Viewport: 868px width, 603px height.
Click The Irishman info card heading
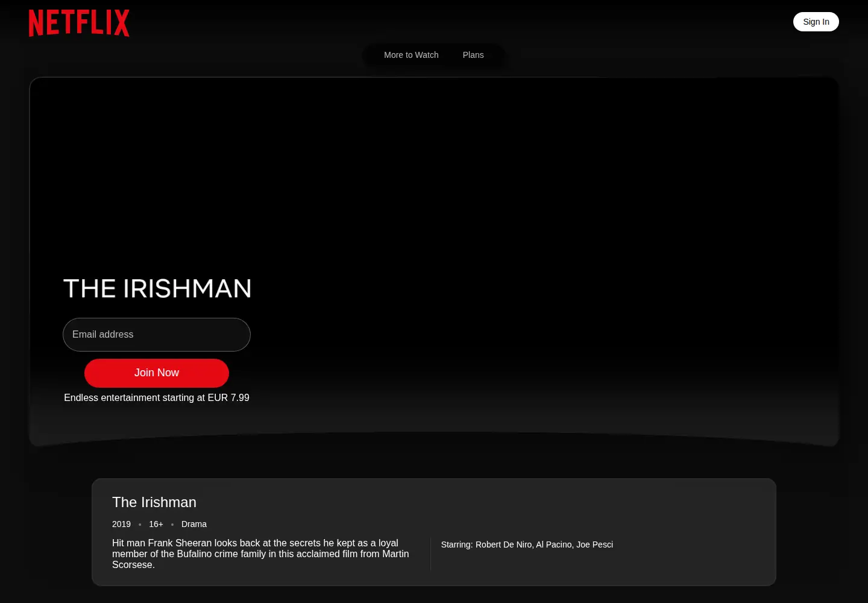tap(154, 502)
